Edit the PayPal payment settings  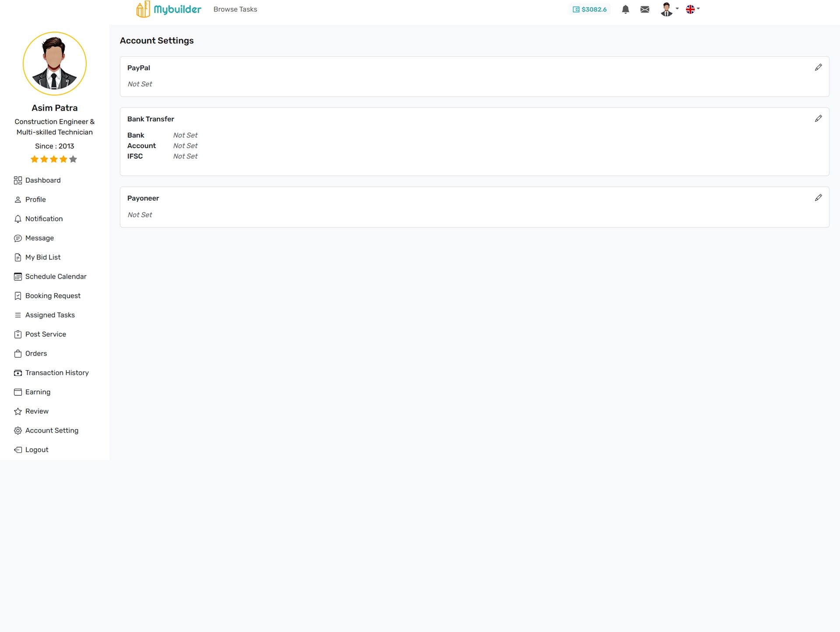(818, 67)
